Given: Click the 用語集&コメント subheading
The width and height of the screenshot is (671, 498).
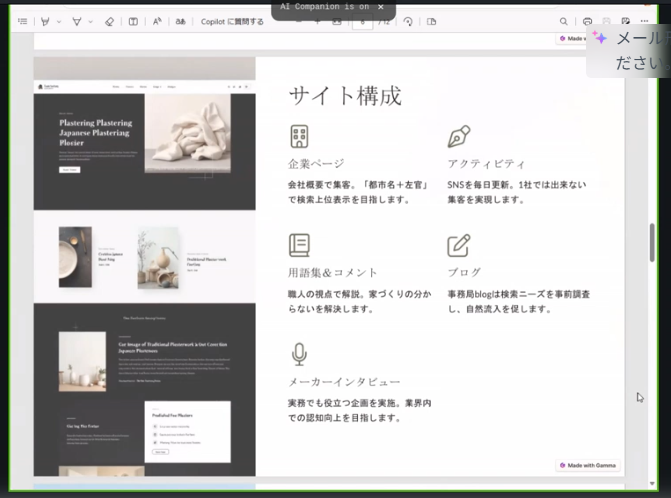Looking at the screenshot, I should click(332, 273).
